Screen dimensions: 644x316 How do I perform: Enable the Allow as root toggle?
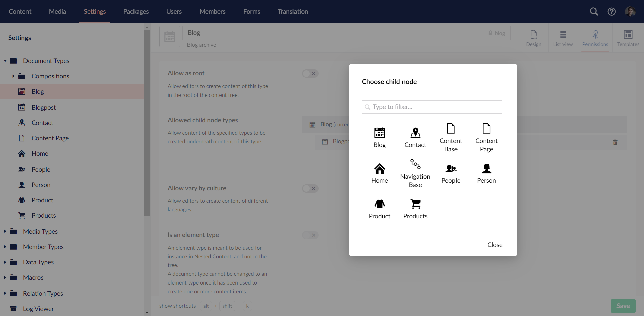310,73
